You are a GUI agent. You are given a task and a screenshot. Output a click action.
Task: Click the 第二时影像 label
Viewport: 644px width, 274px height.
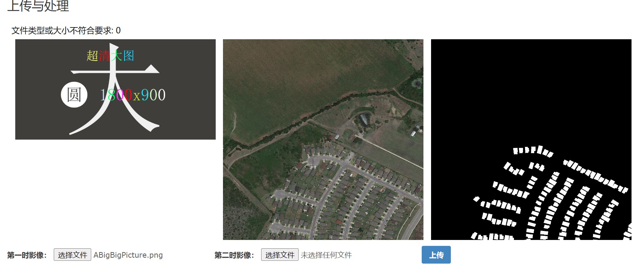234,255
